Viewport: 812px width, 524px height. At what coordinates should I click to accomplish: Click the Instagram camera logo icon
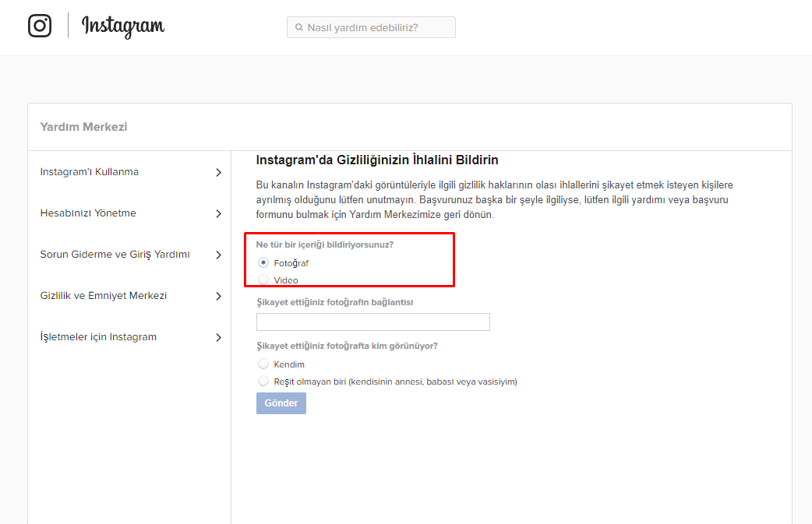click(40, 26)
